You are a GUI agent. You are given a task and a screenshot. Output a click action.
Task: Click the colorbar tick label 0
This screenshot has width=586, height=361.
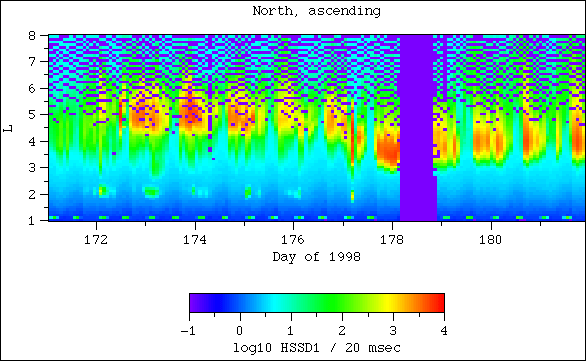pos(240,331)
